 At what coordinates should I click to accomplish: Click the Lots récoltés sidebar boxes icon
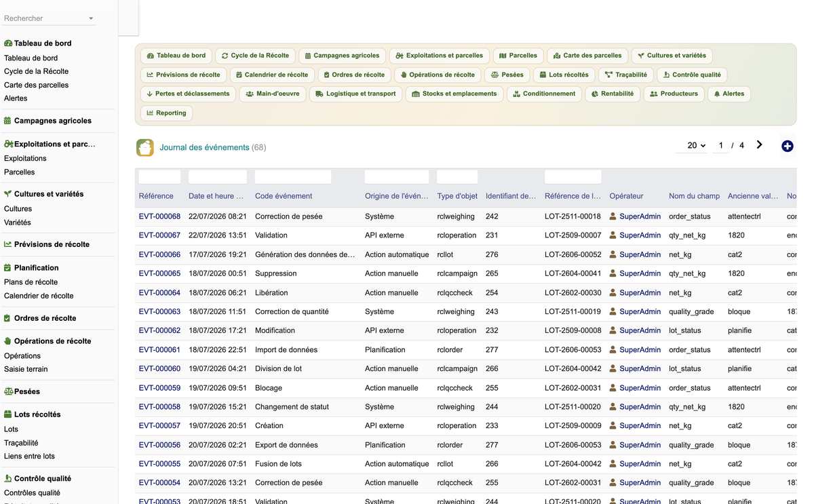coord(8,414)
